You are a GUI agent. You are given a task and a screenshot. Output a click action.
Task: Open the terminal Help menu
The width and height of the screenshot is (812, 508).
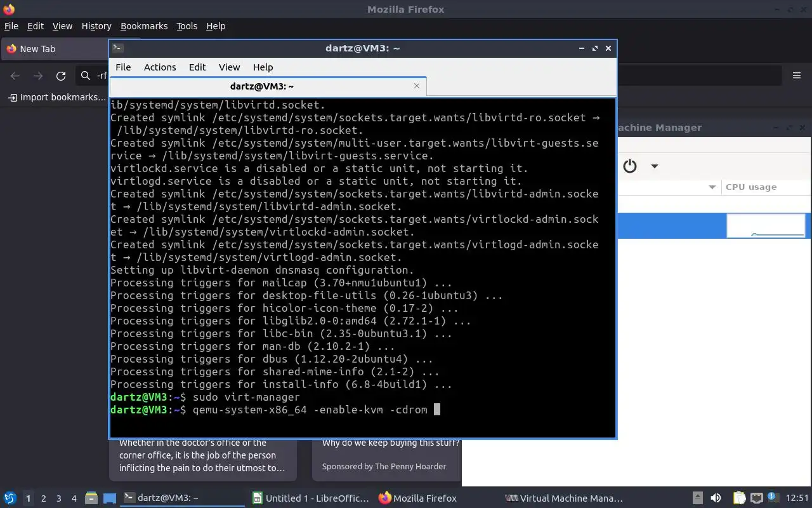pyautogui.click(x=263, y=67)
